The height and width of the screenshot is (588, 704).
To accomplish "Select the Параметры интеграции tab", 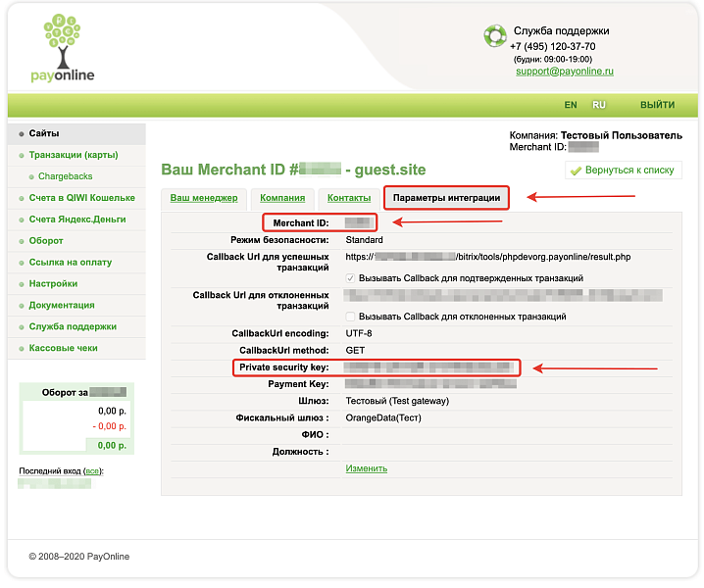I will coord(446,198).
